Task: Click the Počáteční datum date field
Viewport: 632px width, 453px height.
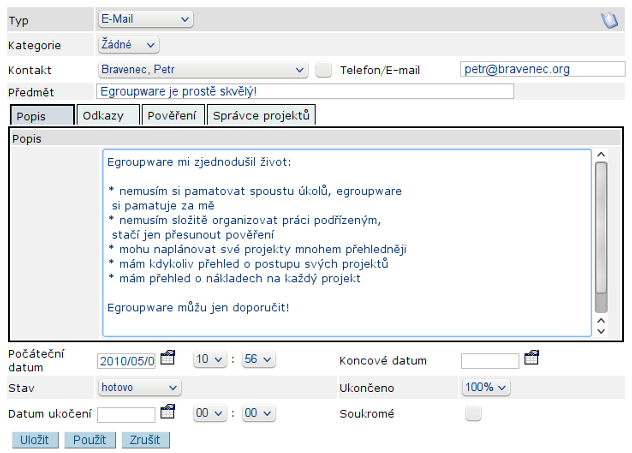Action: [x=126, y=361]
